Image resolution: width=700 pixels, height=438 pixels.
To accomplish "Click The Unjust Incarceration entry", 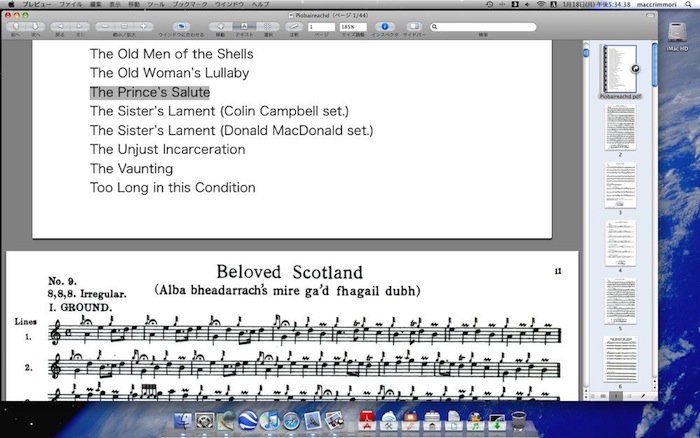I will tap(167, 149).
